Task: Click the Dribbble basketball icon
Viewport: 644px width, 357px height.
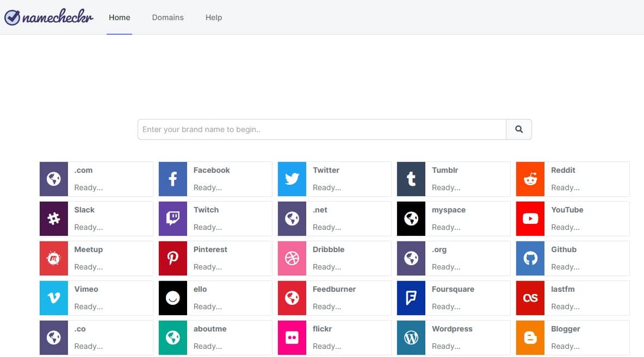Action: coord(292,259)
